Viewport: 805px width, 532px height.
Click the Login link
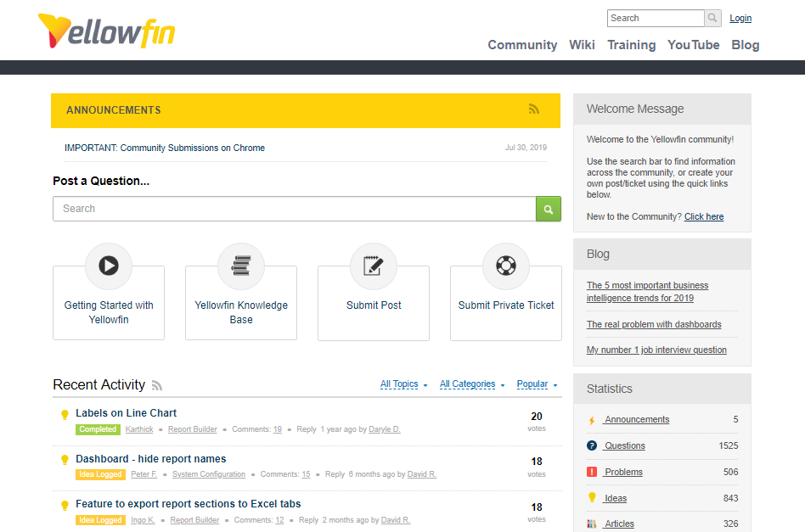click(740, 18)
